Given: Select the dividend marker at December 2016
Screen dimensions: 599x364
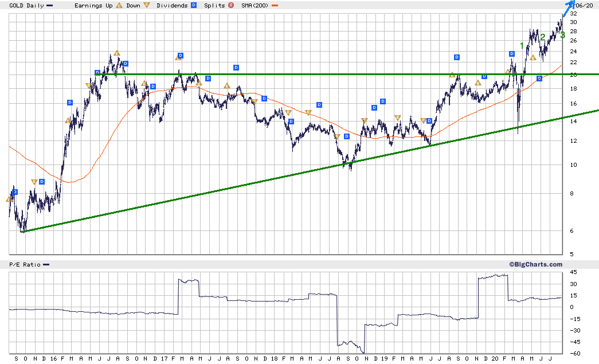Looking at the screenshot, I should click(x=153, y=87).
